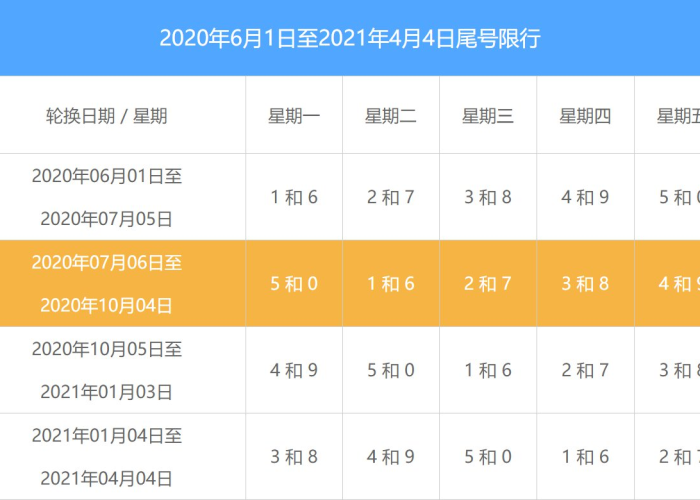Click highlighted row's Thursday 3 和 8 cell
The height and width of the screenshot is (500, 700).
click(x=585, y=284)
